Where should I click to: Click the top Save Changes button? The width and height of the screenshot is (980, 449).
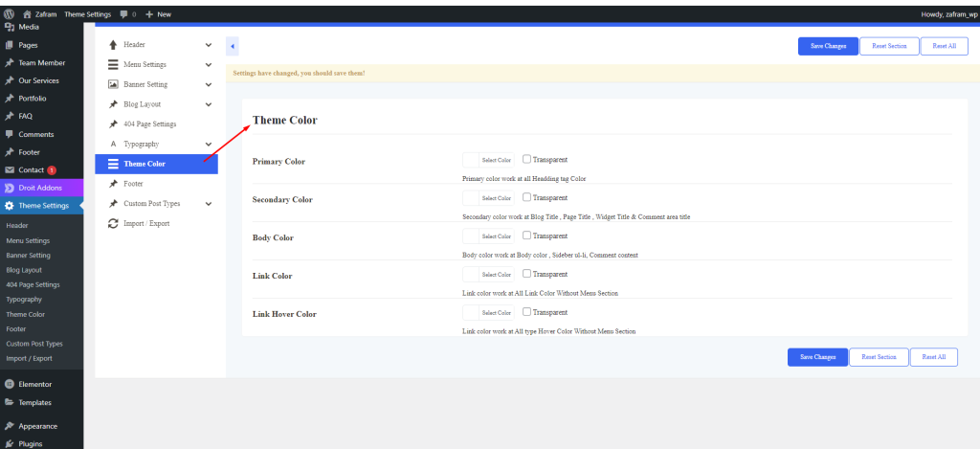tap(828, 46)
